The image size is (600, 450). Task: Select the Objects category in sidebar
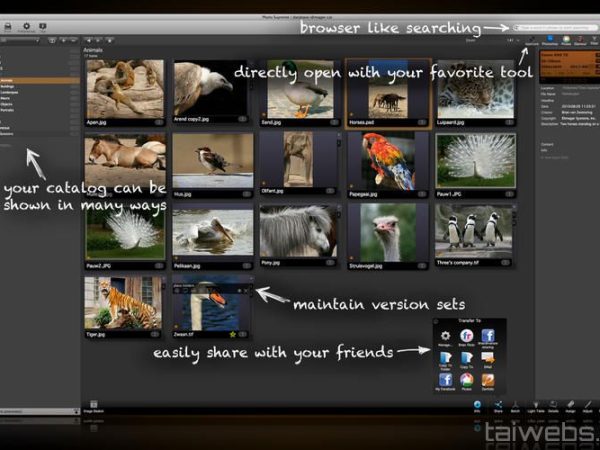40,104
